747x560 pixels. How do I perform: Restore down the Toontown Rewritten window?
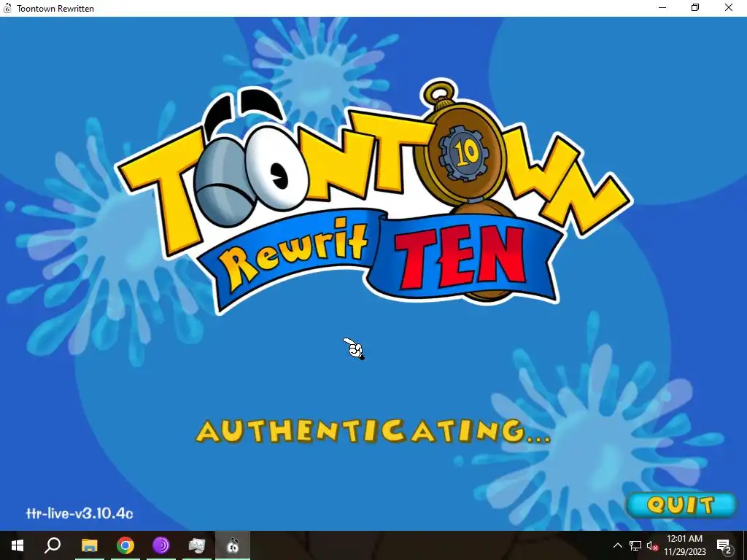pos(695,7)
